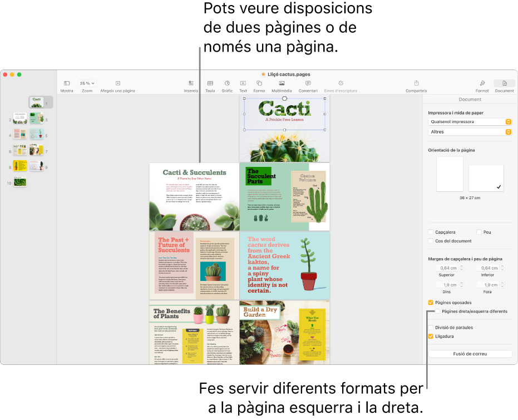Viewport: 518px width, 420px height.
Task: Enable the Capçalera checkbox
Action: point(431,232)
